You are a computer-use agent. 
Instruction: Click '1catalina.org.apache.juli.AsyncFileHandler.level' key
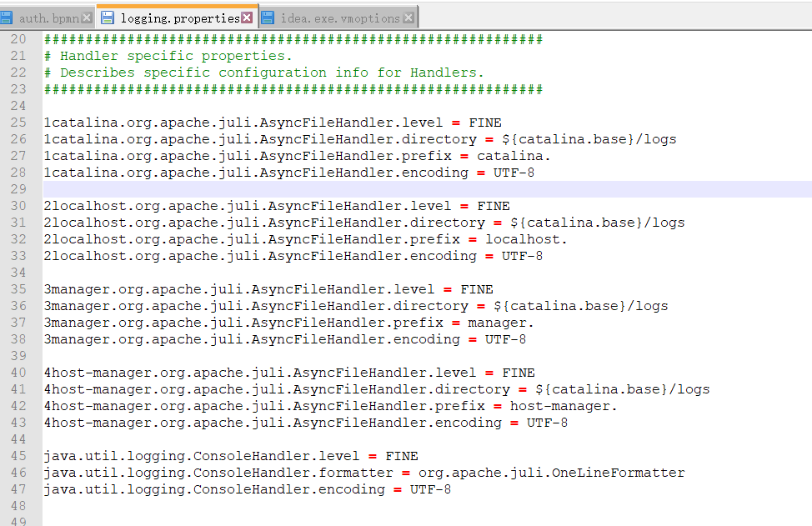click(x=243, y=123)
